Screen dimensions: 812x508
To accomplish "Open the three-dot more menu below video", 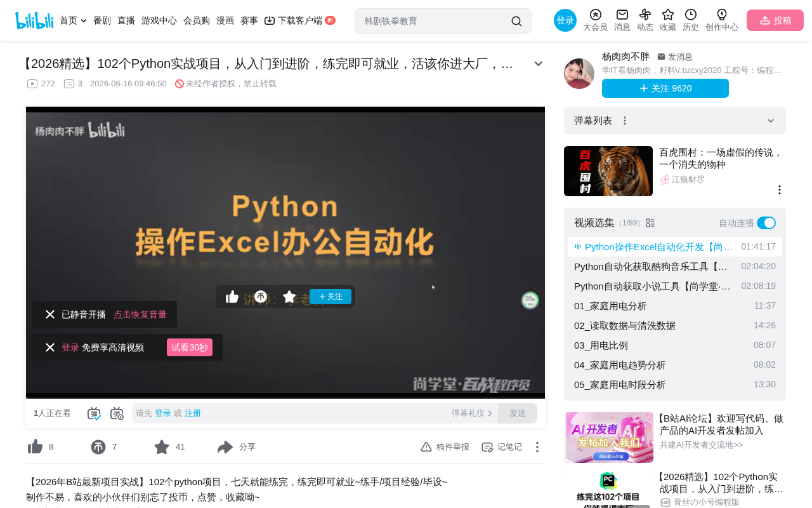I will point(537,447).
